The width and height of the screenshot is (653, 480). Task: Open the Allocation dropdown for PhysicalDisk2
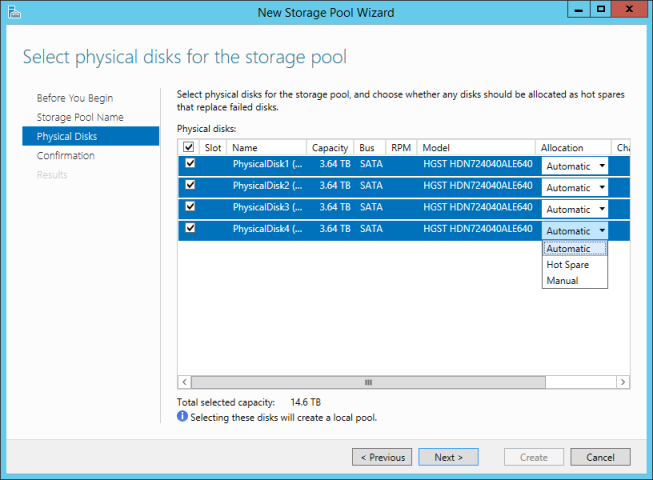click(x=574, y=187)
